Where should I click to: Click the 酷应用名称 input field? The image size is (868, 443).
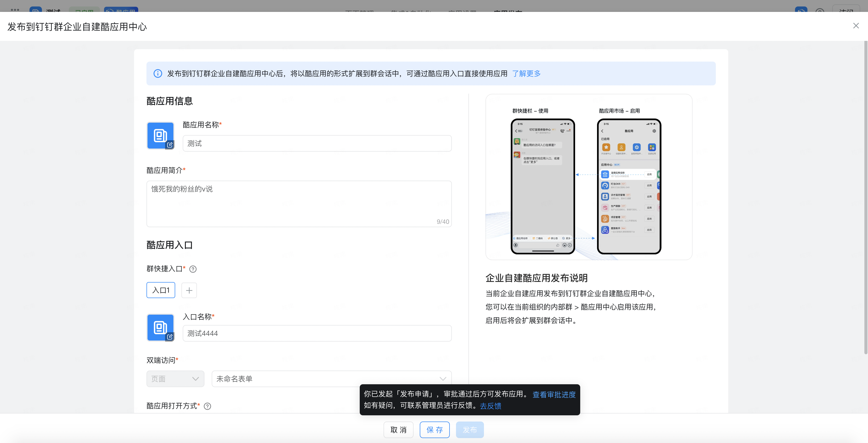tap(317, 144)
